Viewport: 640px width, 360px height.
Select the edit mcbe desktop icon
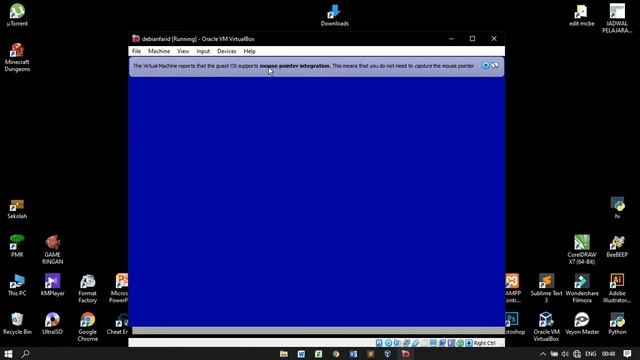click(582, 16)
